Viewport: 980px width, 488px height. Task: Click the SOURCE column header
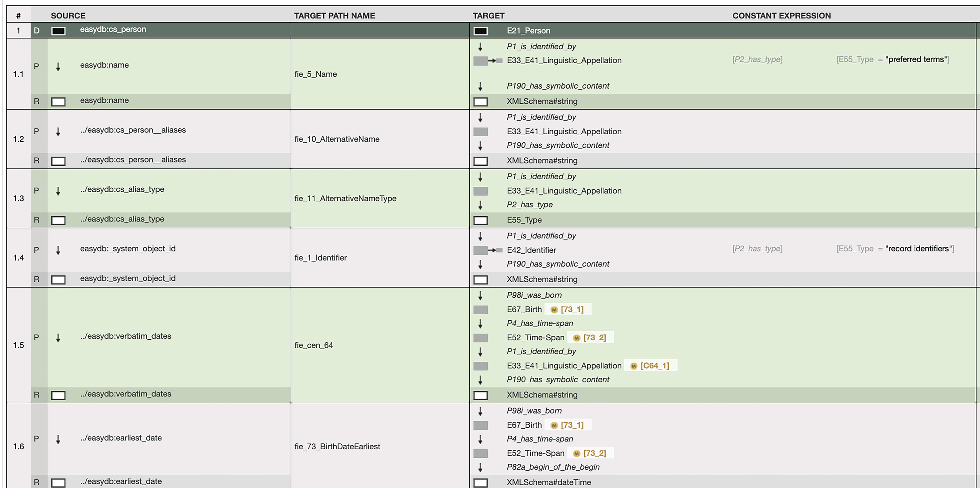[68, 15]
